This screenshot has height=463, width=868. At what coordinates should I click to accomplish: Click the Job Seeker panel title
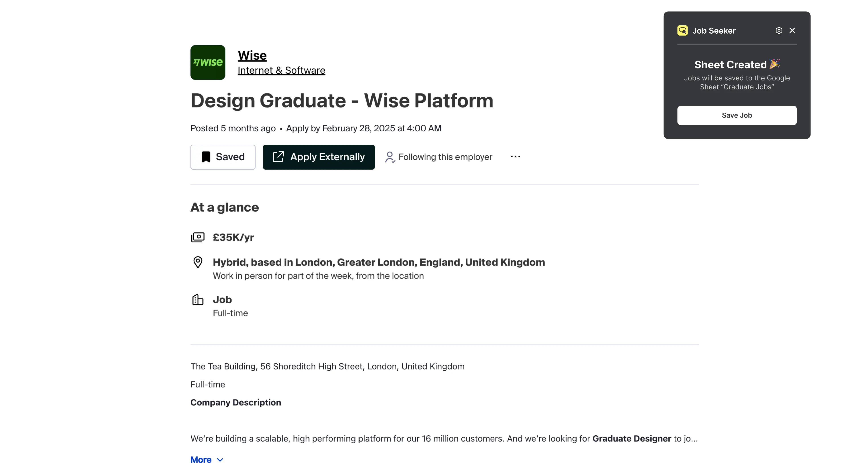pos(714,31)
